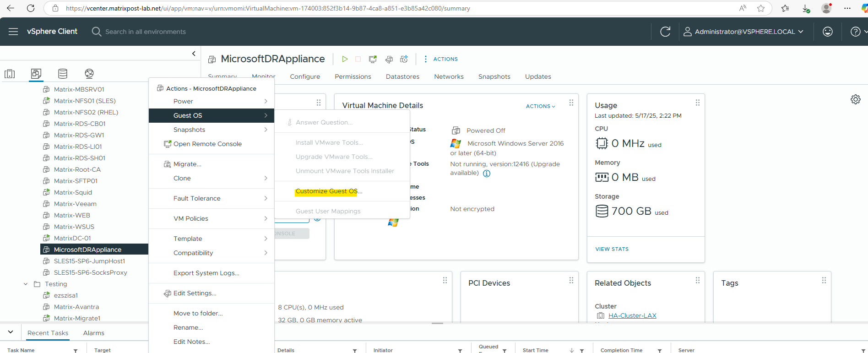Screen dimensions: 868x353
Task: Click the edit settings toolbar icon
Action: pos(389,59)
